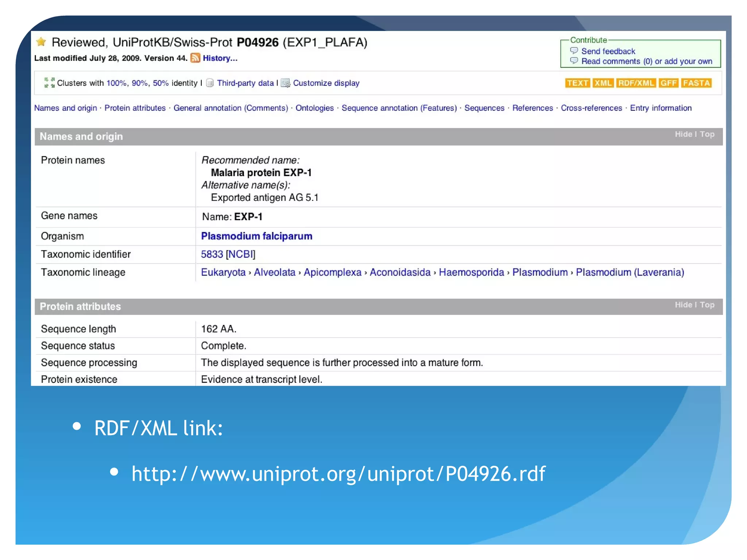The height and width of the screenshot is (560, 747).
Task: Open Third-party data link
Action: 245,83
